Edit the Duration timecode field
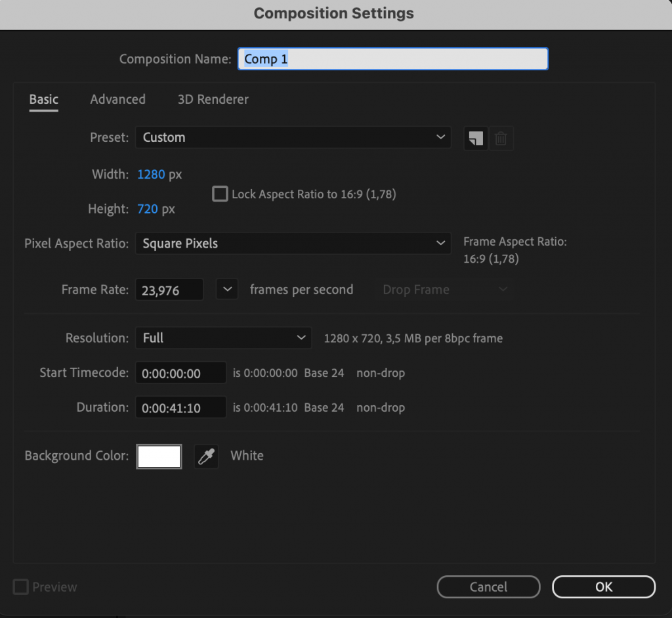Image resolution: width=672 pixels, height=618 pixels. point(180,407)
